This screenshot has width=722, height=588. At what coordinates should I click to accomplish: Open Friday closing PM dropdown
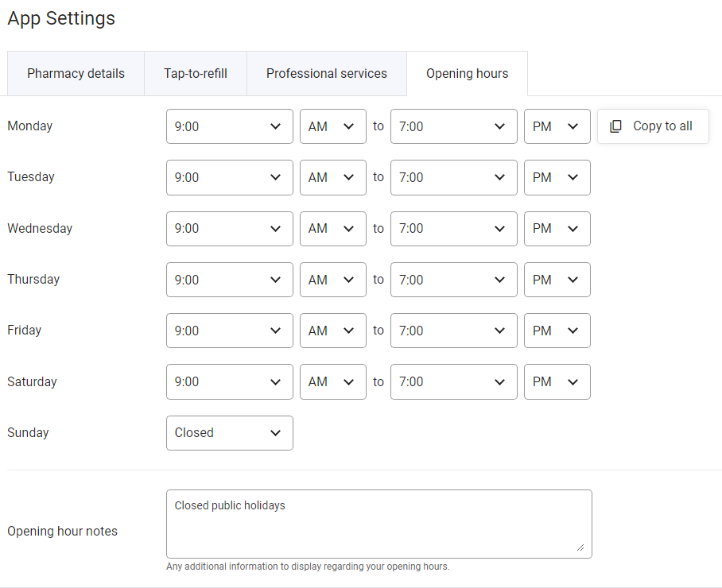[557, 331]
